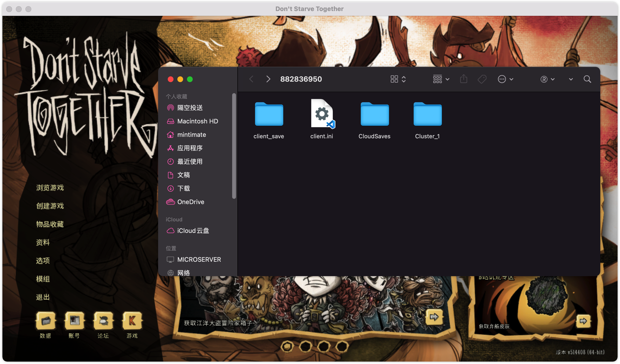Click the 数据 (Data) folder icon

tap(46, 321)
